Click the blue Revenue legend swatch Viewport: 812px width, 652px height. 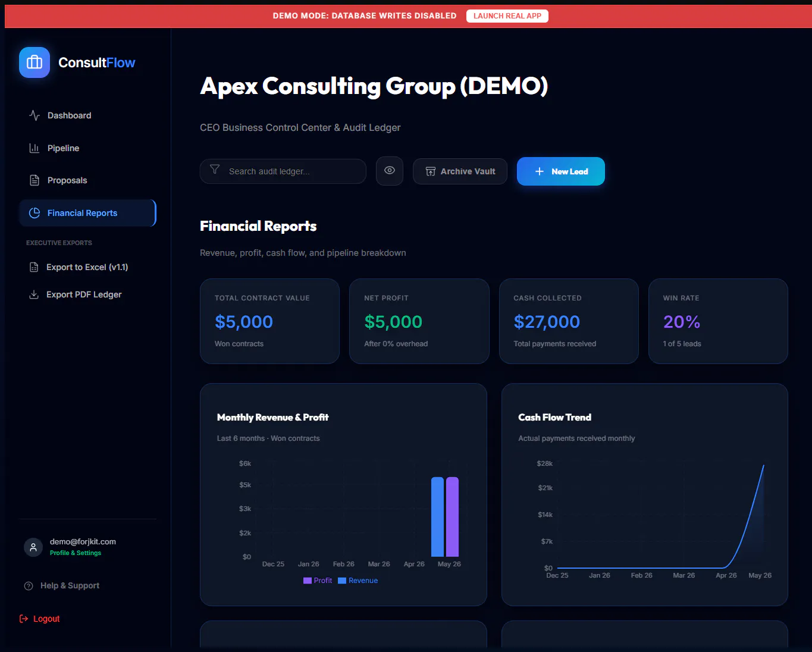(342, 581)
